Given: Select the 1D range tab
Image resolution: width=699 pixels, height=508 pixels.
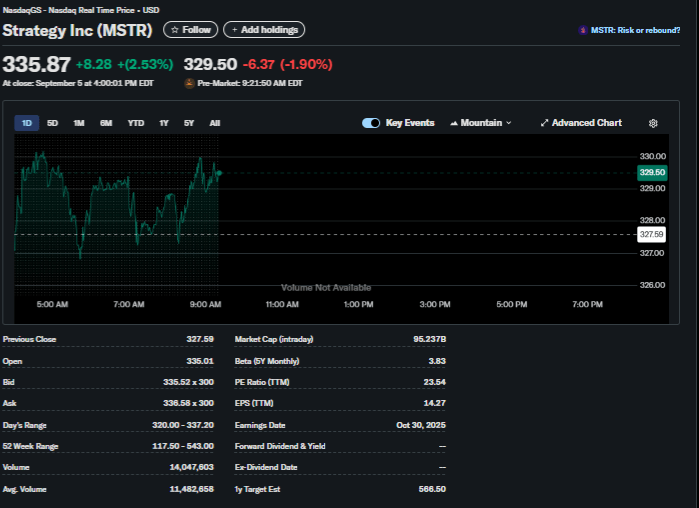Looking at the screenshot, I should coord(27,123).
